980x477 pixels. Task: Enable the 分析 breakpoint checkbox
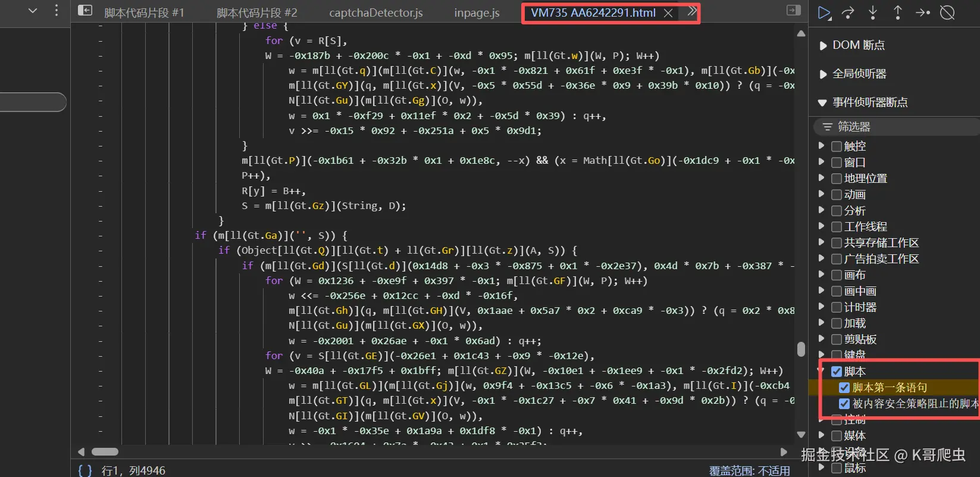(x=837, y=211)
